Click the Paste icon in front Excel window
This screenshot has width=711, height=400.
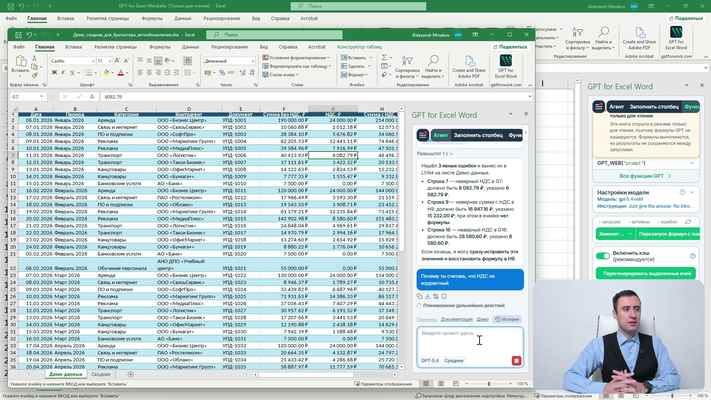20,63
